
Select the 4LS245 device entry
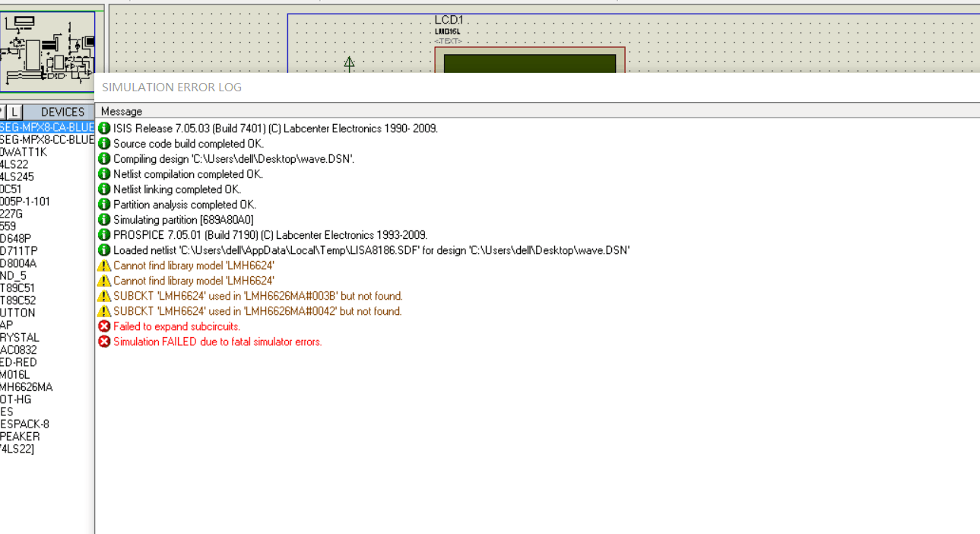click(17, 177)
